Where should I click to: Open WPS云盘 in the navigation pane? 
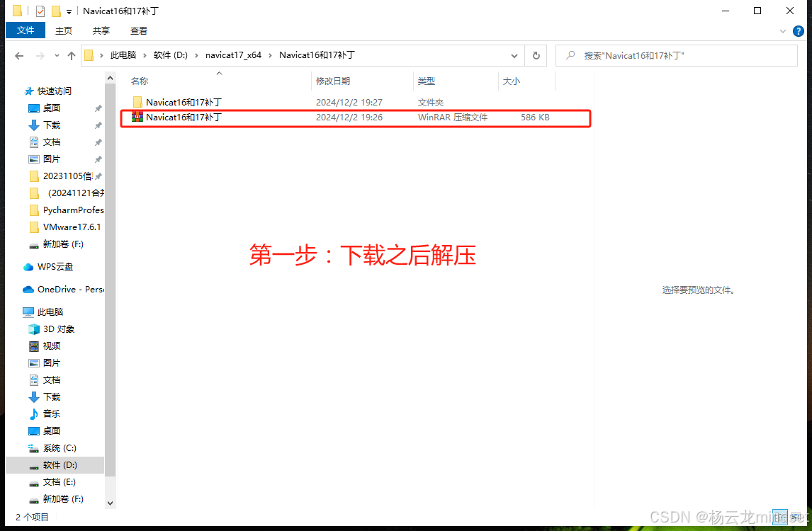55,266
